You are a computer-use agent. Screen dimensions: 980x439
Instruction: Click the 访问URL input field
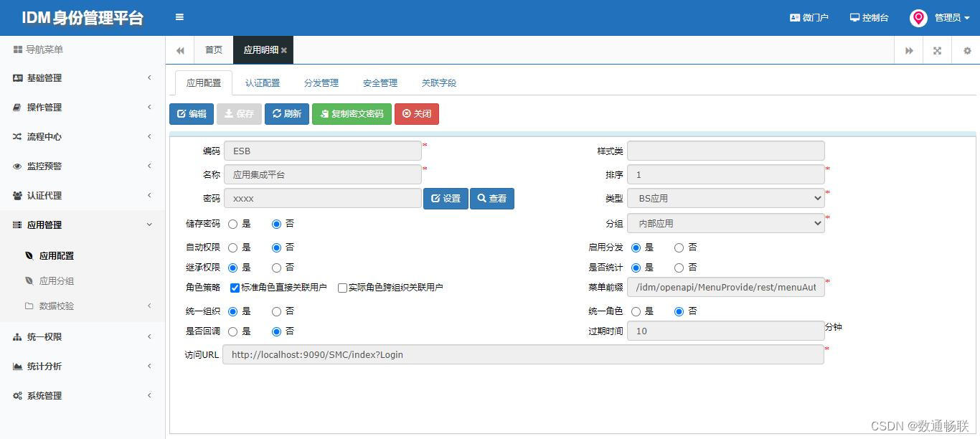[523, 354]
